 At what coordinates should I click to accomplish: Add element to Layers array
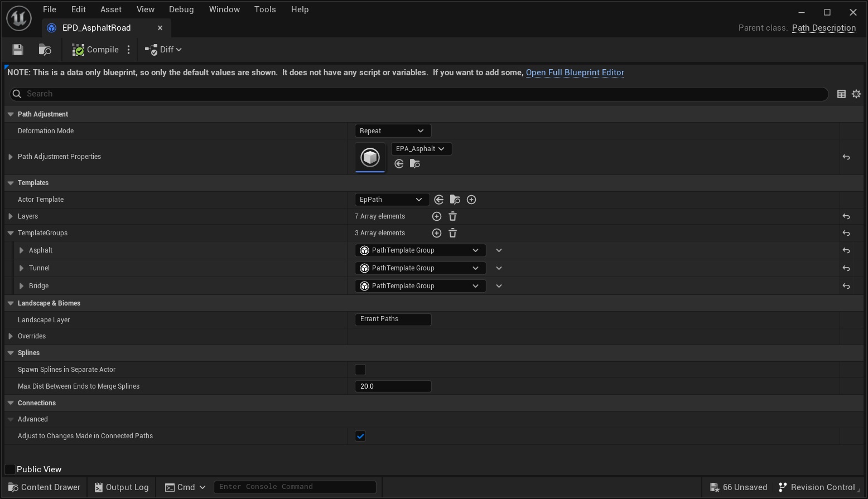point(437,216)
